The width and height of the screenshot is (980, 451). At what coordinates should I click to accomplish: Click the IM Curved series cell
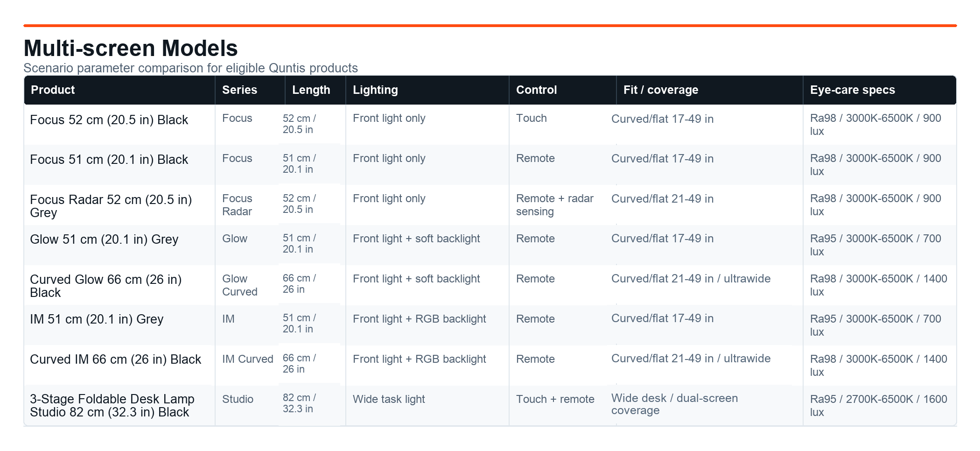pos(248,359)
